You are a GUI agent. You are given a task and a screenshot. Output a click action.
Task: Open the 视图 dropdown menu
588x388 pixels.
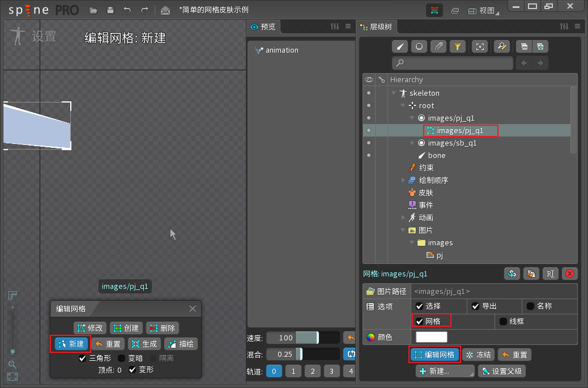pyautogui.click(x=483, y=11)
